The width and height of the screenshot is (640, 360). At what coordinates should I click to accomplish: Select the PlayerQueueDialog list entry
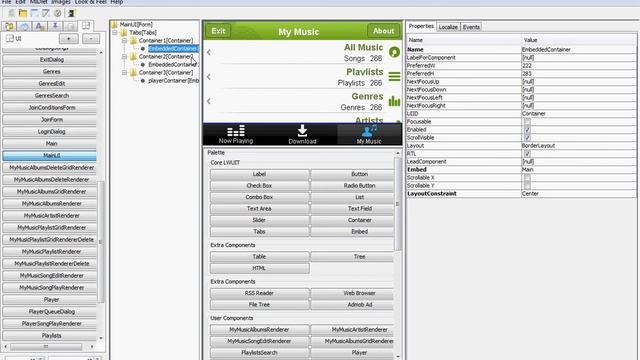[x=50, y=312]
